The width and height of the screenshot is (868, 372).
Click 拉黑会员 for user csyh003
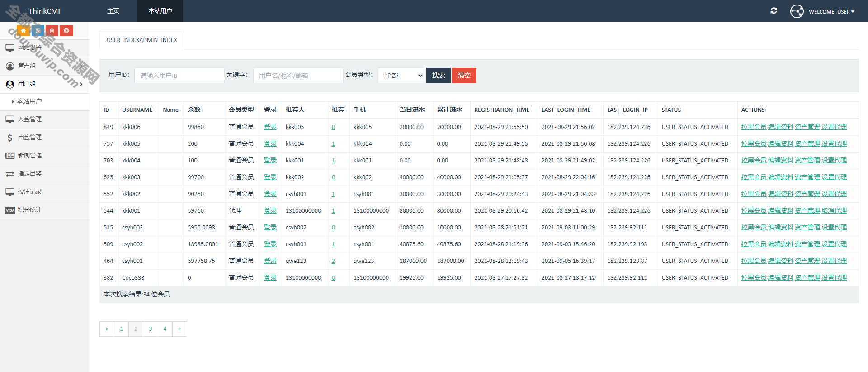pos(754,227)
